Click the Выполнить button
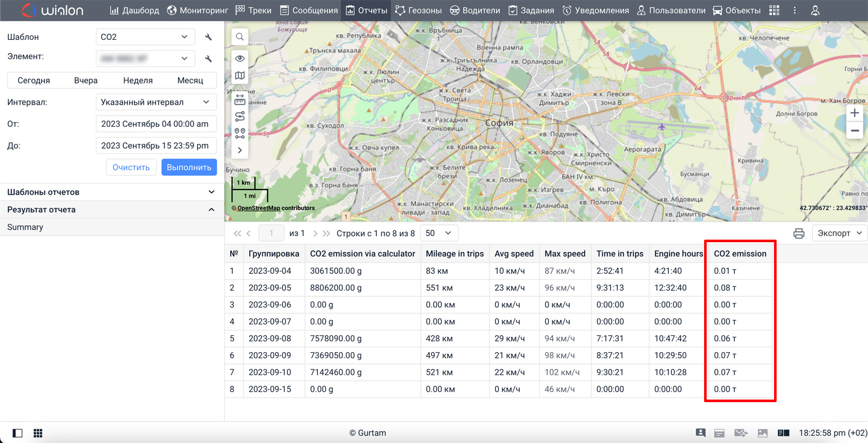The image size is (868, 443). tap(189, 168)
